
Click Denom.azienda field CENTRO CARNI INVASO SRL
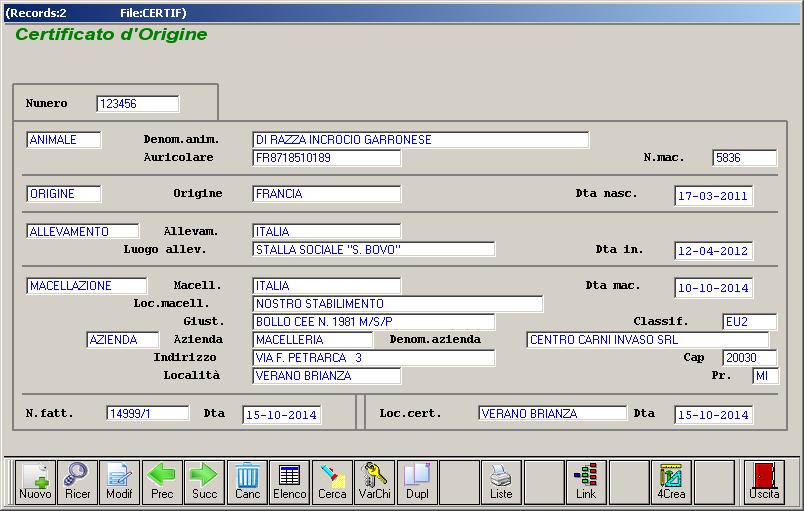click(x=648, y=339)
